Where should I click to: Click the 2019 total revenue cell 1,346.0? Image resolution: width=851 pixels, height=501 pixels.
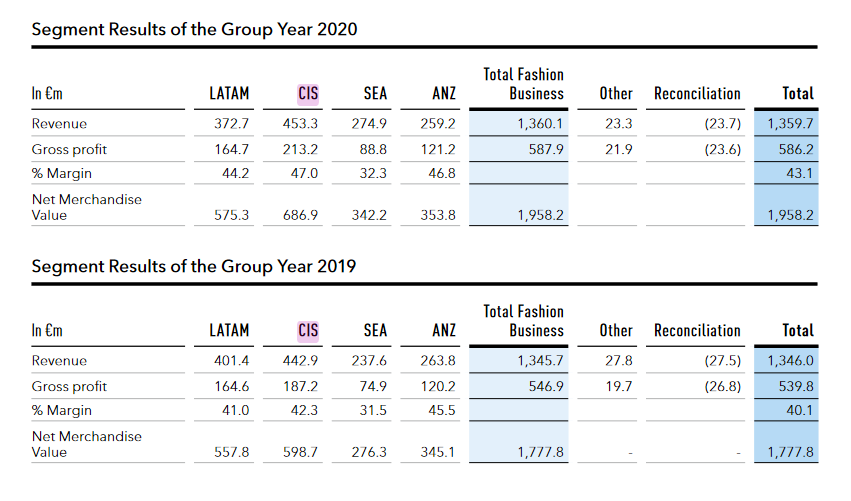pyautogui.click(x=790, y=361)
